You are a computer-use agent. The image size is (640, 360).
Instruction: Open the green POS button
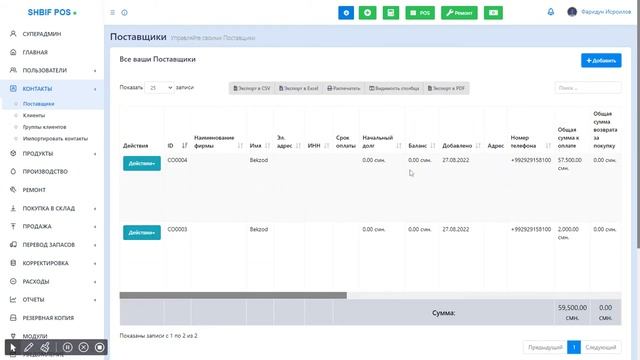click(x=420, y=13)
